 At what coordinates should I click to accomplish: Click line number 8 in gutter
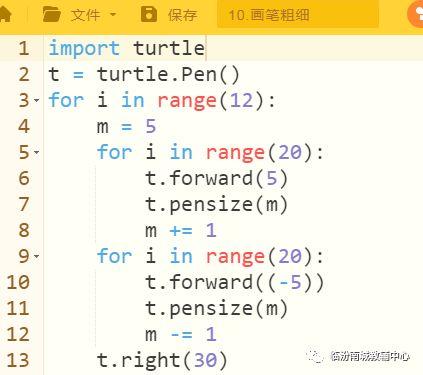[24, 230]
